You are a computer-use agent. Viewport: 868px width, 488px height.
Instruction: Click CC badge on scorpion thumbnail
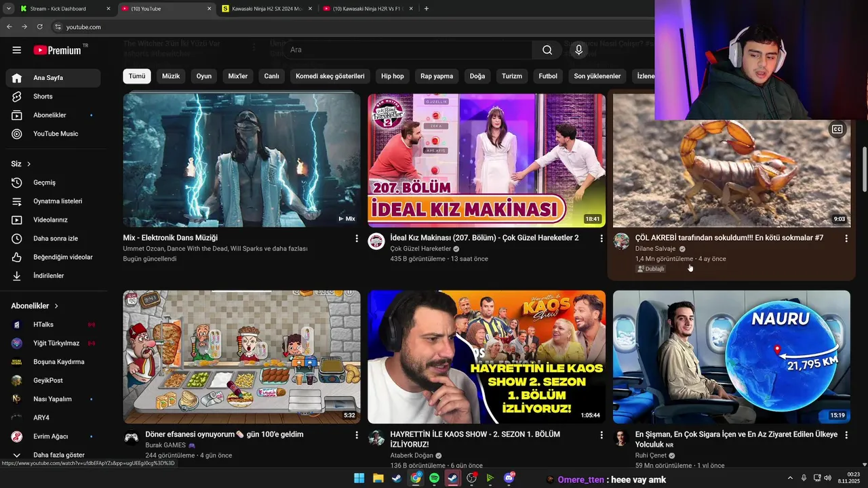click(x=837, y=129)
